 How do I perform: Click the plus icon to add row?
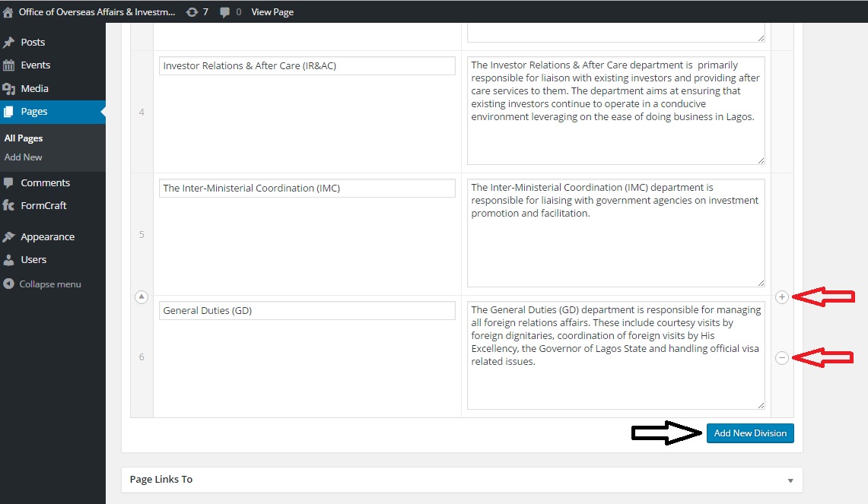782,297
